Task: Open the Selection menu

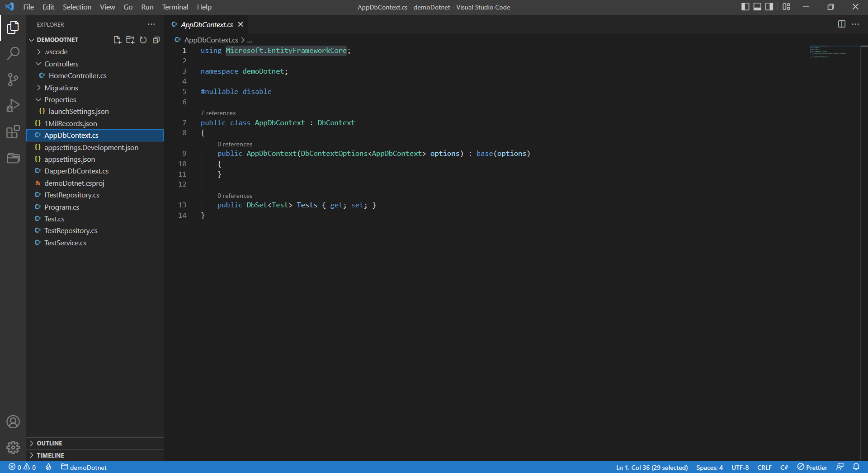Action: click(77, 7)
